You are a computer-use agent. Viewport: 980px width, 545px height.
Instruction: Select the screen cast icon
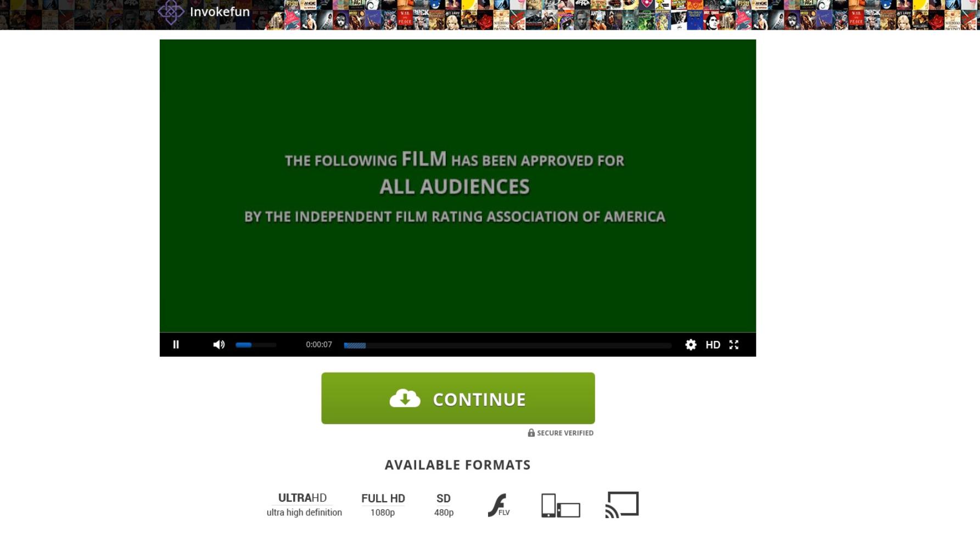622,505
